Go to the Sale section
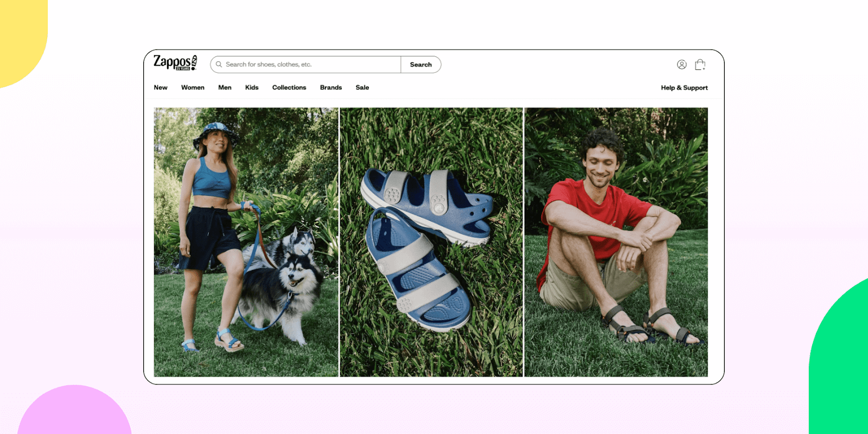This screenshot has height=434, width=868. (x=362, y=87)
